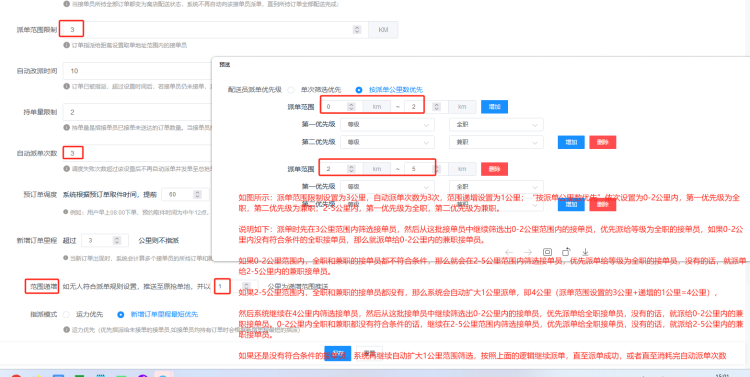Screen dimensions: 750x377
Task: Click first 派单范围 start input showing 0
Action: click(x=341, y=107)
